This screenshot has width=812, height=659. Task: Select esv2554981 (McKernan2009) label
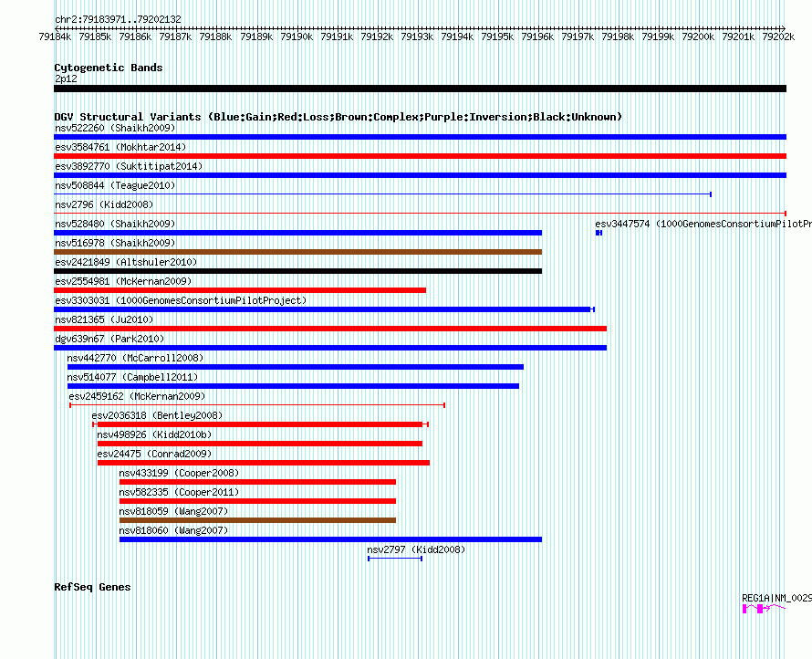point(123,281)
